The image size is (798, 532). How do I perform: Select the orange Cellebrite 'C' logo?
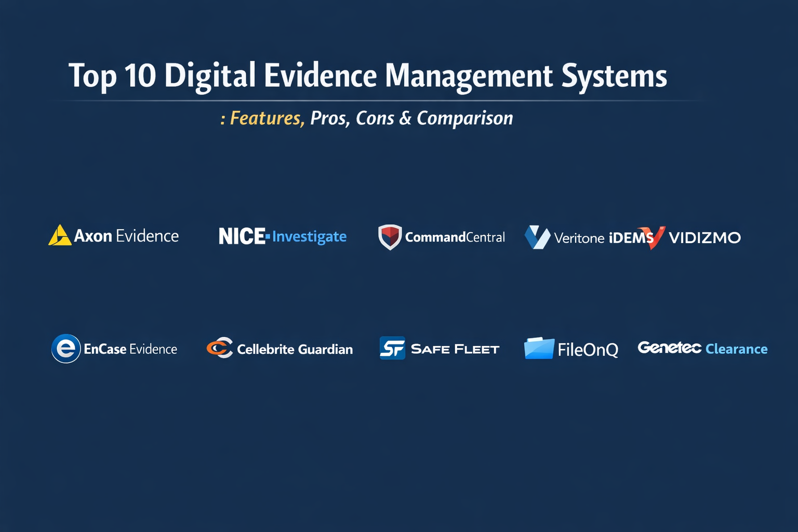(220, 348)
